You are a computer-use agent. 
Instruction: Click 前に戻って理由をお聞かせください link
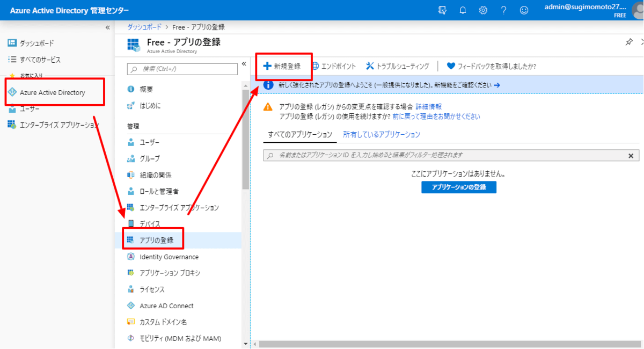tap(436, 116)
